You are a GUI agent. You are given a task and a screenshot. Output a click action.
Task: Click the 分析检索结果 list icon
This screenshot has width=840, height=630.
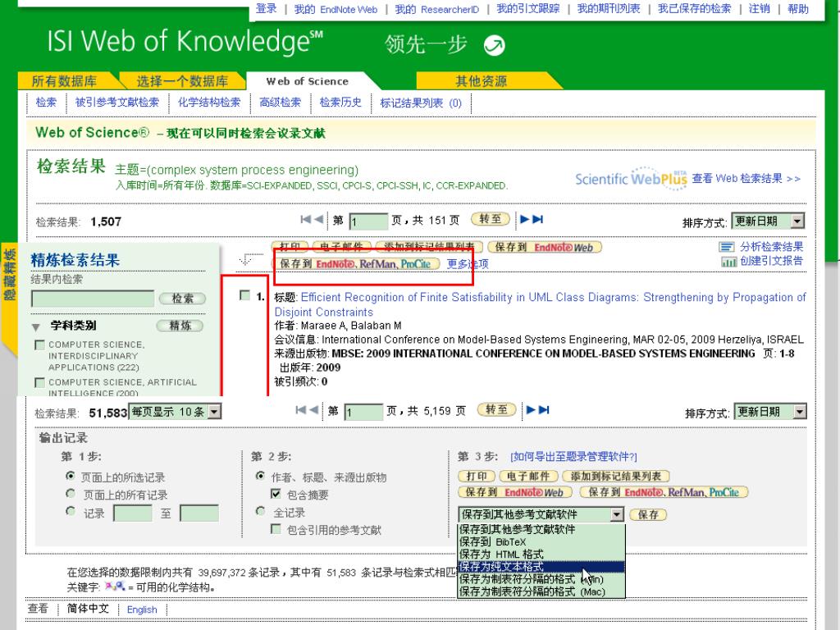[727, 247]
